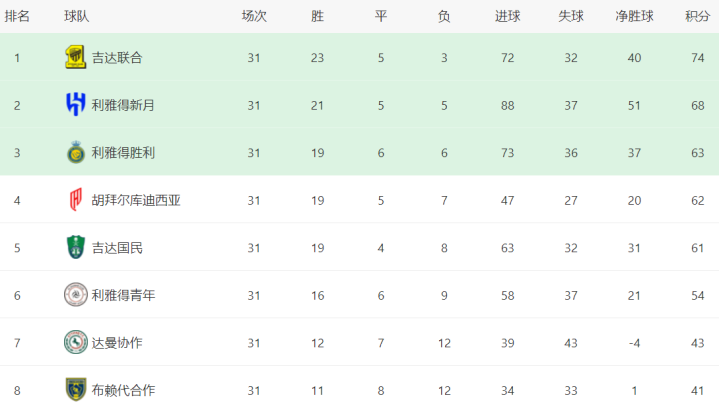Click the 球队 column header
The height and width of the screenshot is (412, 719).
77,17
